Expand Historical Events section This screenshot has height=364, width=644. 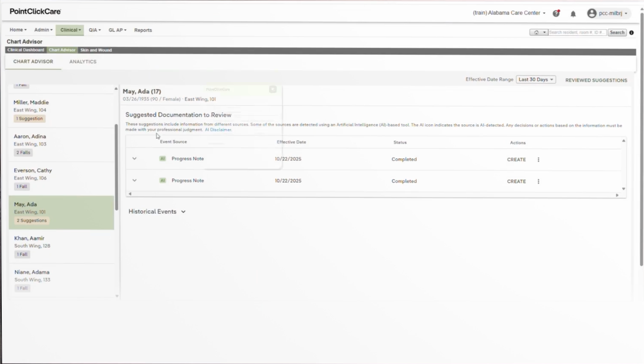tap(157, 212)
